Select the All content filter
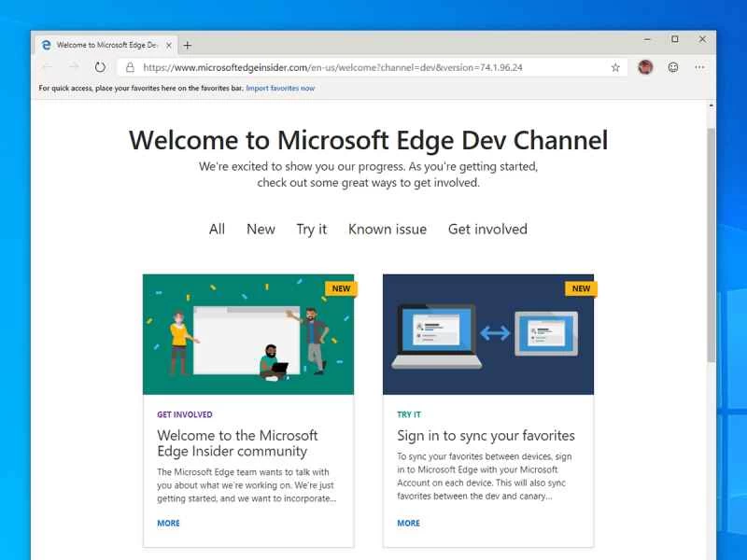This screenshot has height=560, width=747. [x=216, y=229]
